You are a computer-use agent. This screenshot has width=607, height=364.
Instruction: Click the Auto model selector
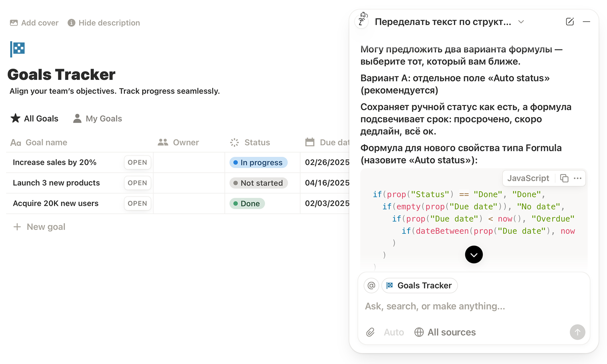393,332
